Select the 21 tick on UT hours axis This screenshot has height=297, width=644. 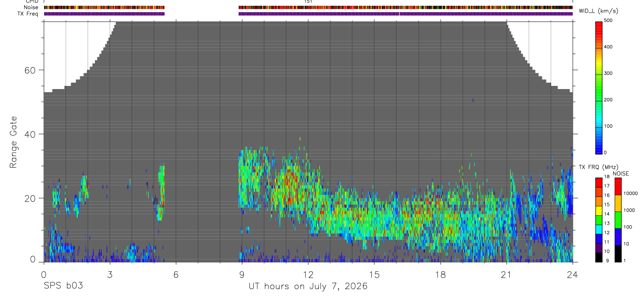click(506, 273)
